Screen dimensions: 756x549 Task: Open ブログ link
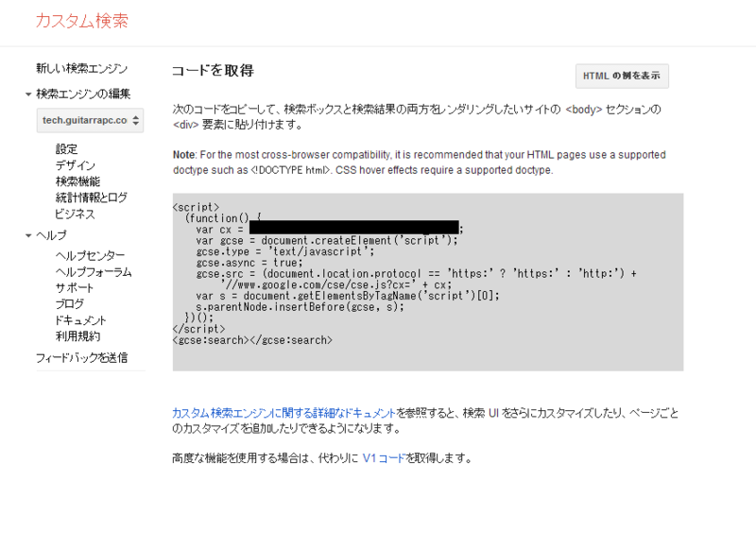tap(70, 304)
